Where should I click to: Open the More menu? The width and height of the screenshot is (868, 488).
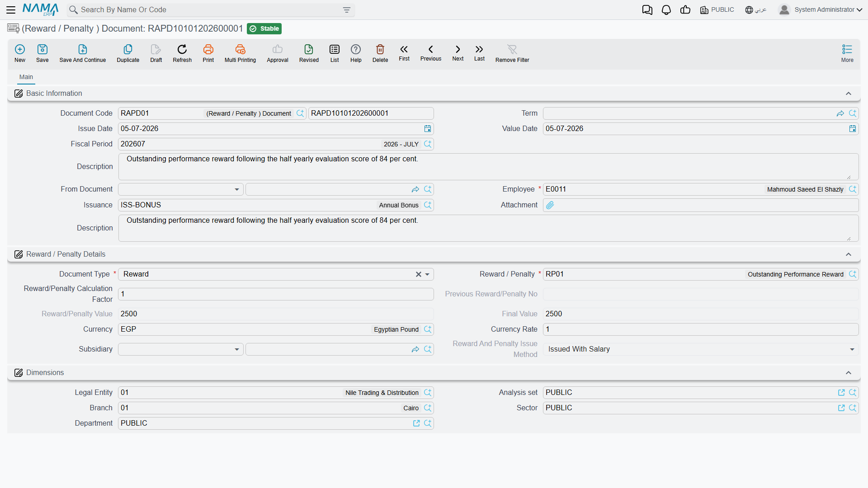click(847, 53)
